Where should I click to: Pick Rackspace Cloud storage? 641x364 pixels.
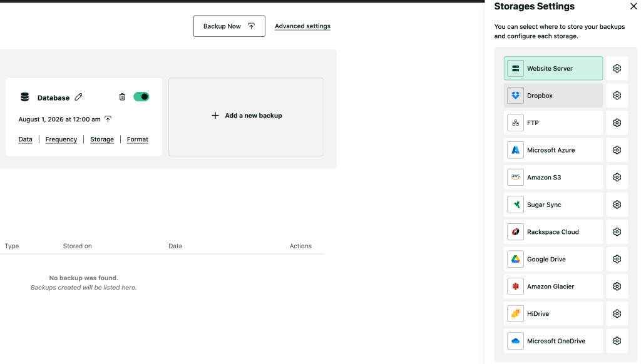tap(553, 232)
